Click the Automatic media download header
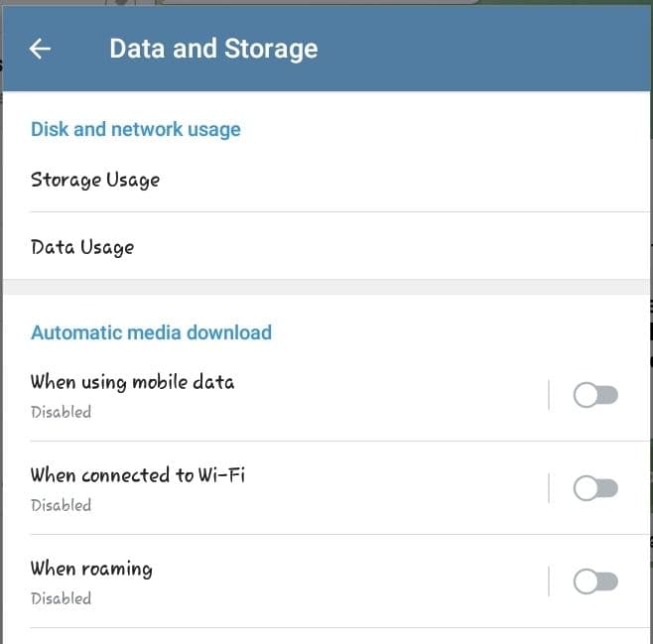The width and height of the screenshot is (653, 644). (x=151, y=332)
